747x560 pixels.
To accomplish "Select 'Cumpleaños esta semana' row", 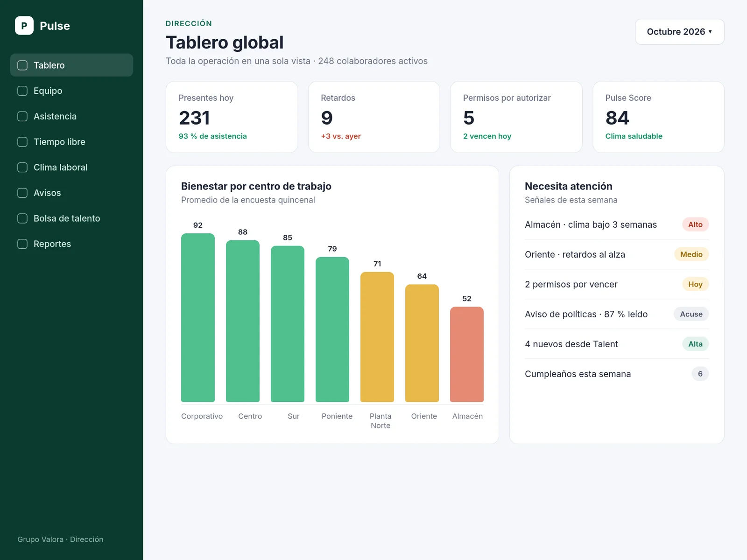I will 617,374.
